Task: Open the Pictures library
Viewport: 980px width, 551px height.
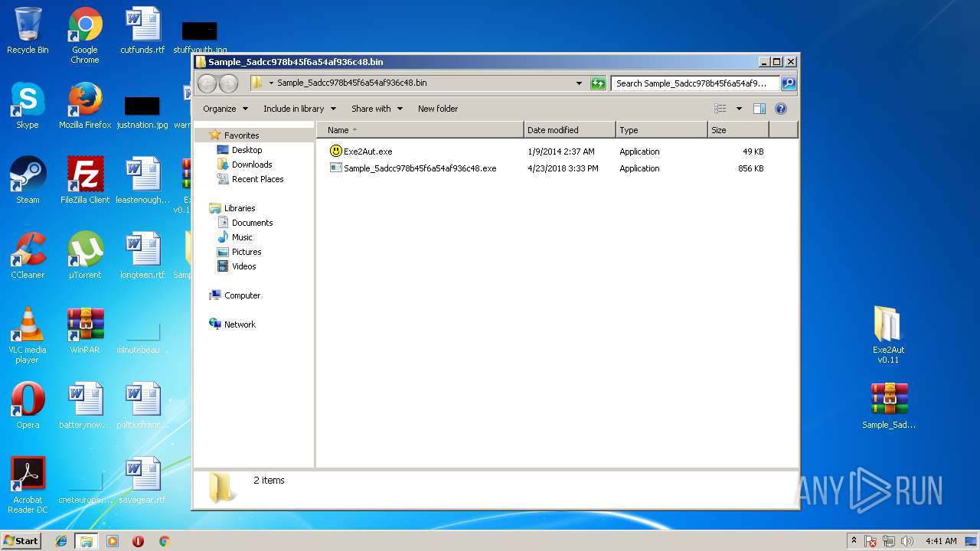Action: coord(247,252)
